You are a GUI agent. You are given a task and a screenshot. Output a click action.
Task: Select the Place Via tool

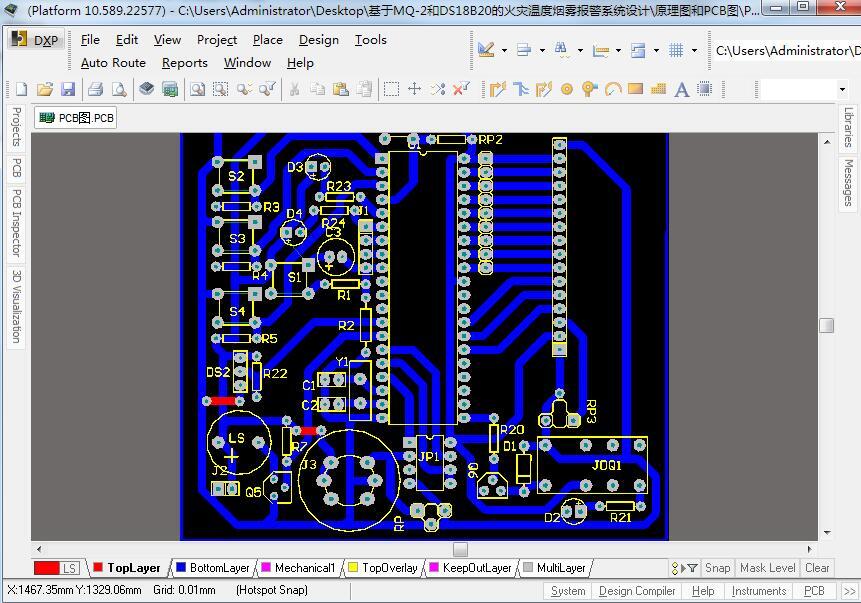pos(589,89)
